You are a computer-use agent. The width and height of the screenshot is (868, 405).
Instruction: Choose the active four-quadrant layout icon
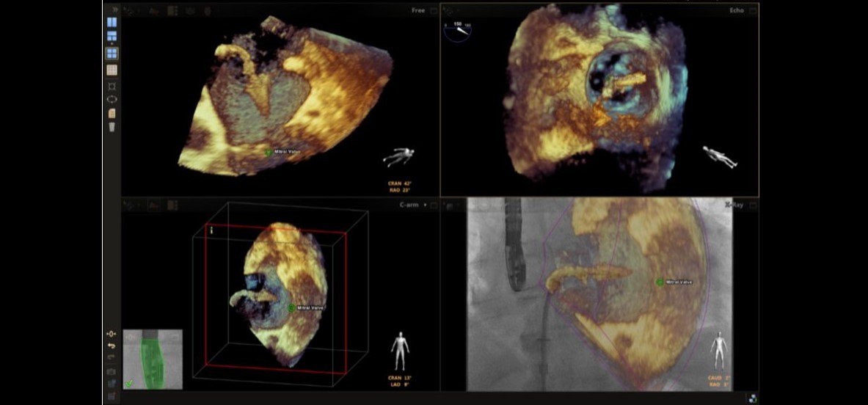point(112,53)
